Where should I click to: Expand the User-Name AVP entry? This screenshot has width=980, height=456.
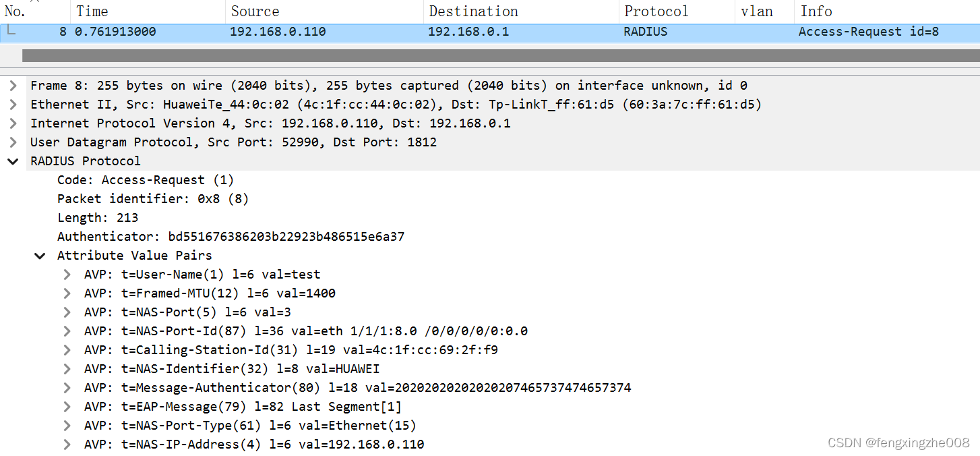[65, 274]
